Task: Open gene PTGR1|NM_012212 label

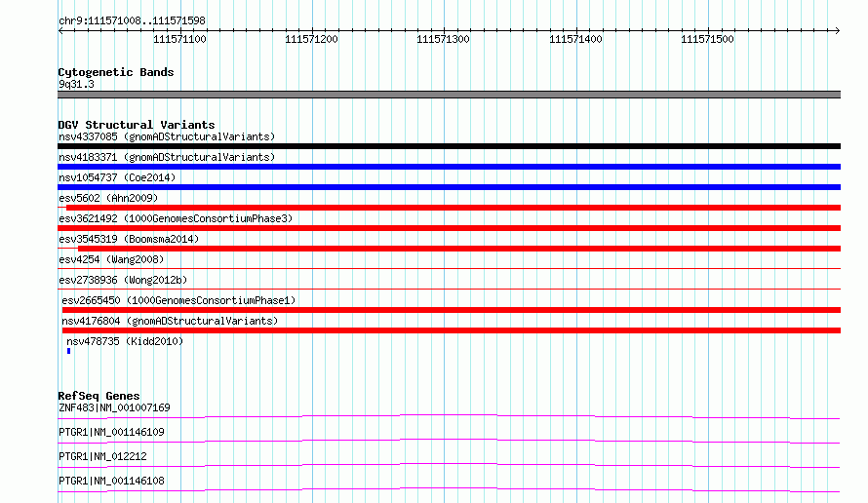Action: pyautogui.click(x=102, y=456)
